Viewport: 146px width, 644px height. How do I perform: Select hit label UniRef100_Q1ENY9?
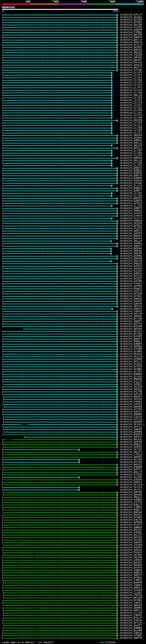[x=131, y=30]
